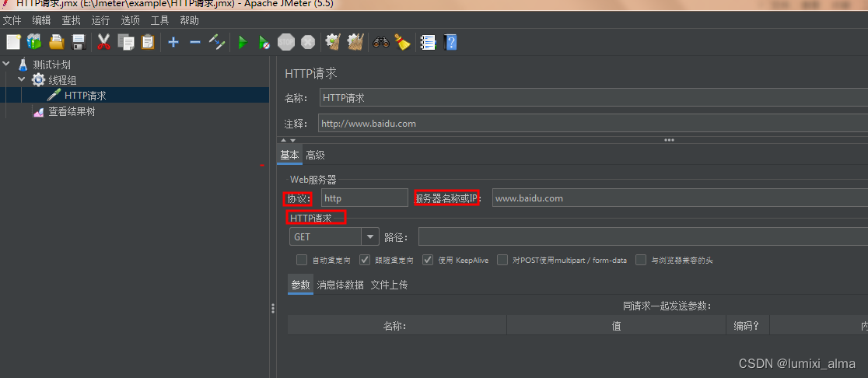This screenshot has width=868, height=378.
Task: Open Search with binoculars icon
Action: pos(381,42)
